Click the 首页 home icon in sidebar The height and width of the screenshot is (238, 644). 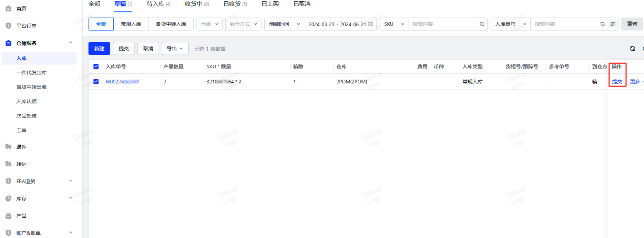(9, 8)
